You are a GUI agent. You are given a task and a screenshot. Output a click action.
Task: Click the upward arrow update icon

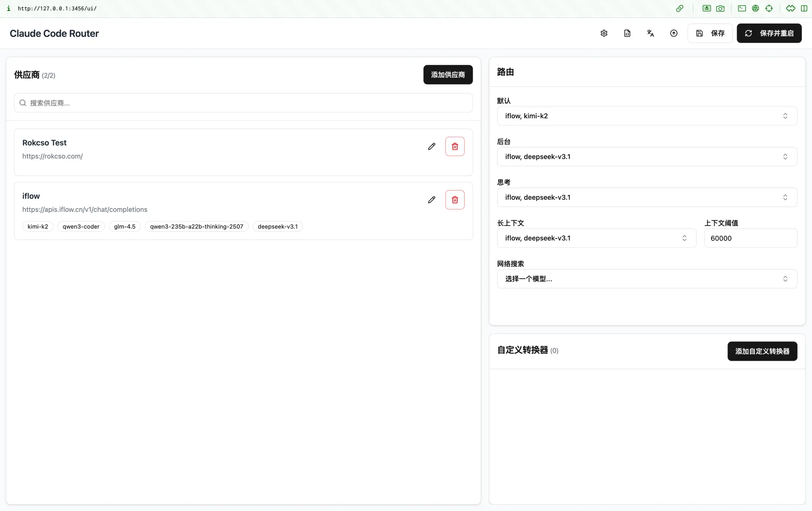click(x=674, y=33)
